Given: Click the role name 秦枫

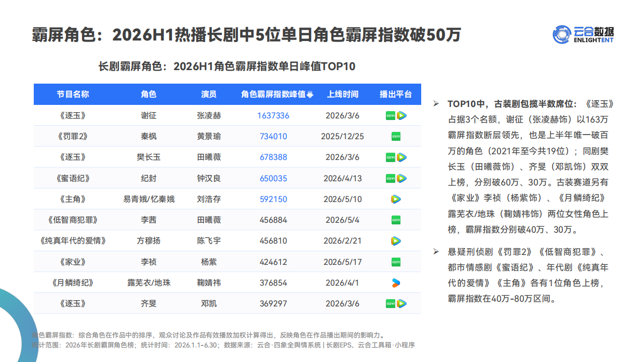Looking at the screenshot, I should pos(149,137).
